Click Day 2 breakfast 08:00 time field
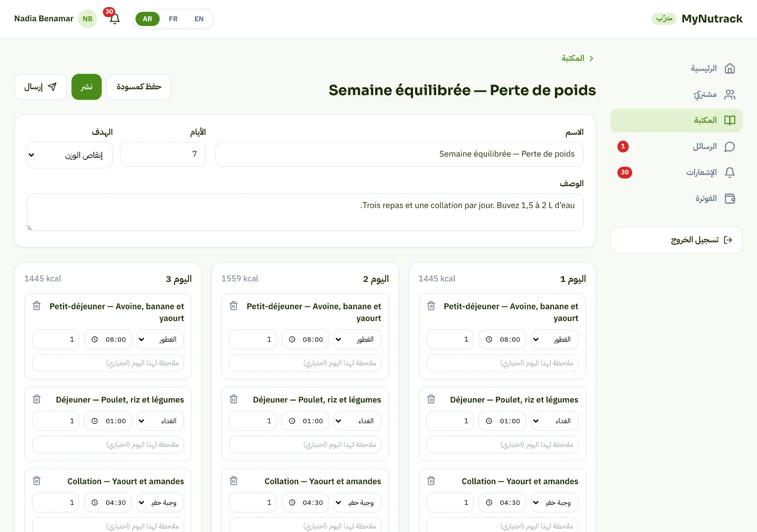The width and height of the screenshot is (757, 532). click(x=305, y=340)
